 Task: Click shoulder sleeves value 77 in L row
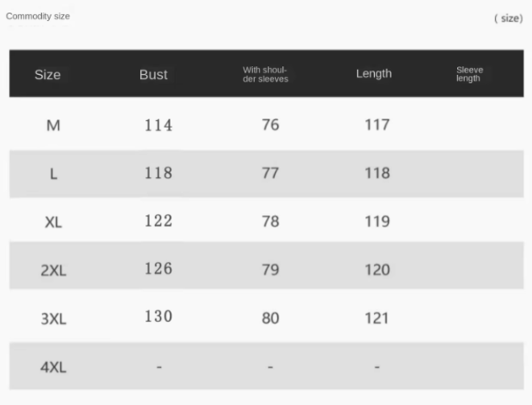[x=271, y=173]
